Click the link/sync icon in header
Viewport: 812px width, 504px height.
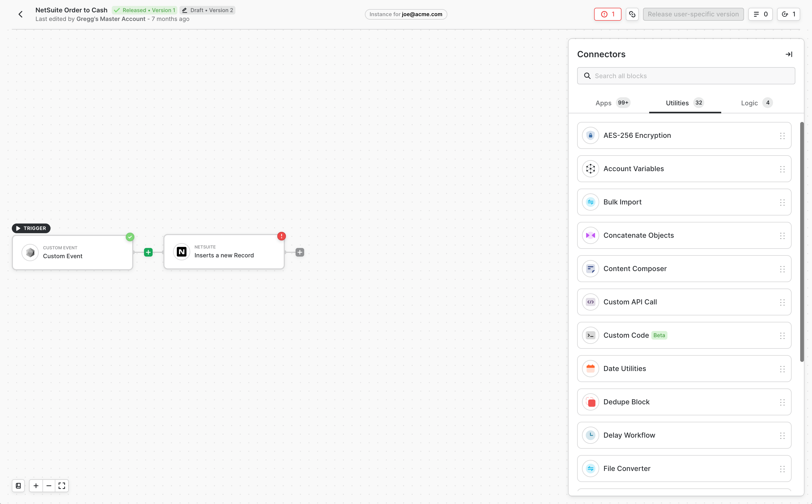[x=632, y=14]
